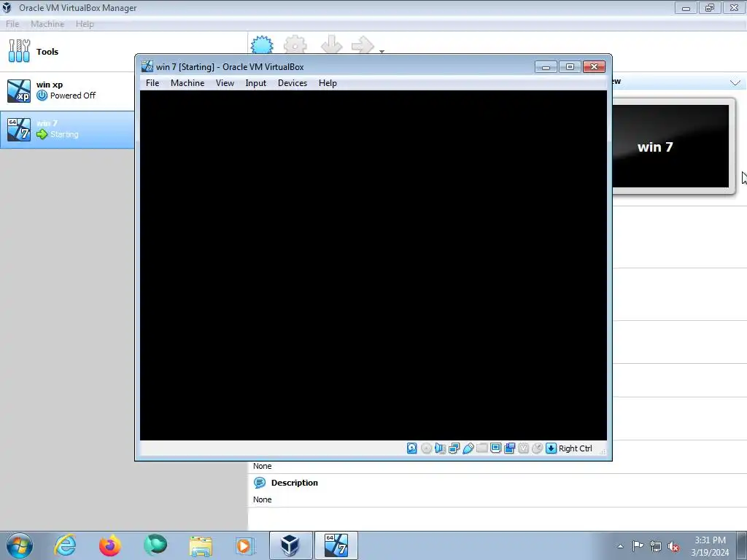The image size is (747, 560).
Task: Open the audio status indicator
Action: click(x=440, y=448)
